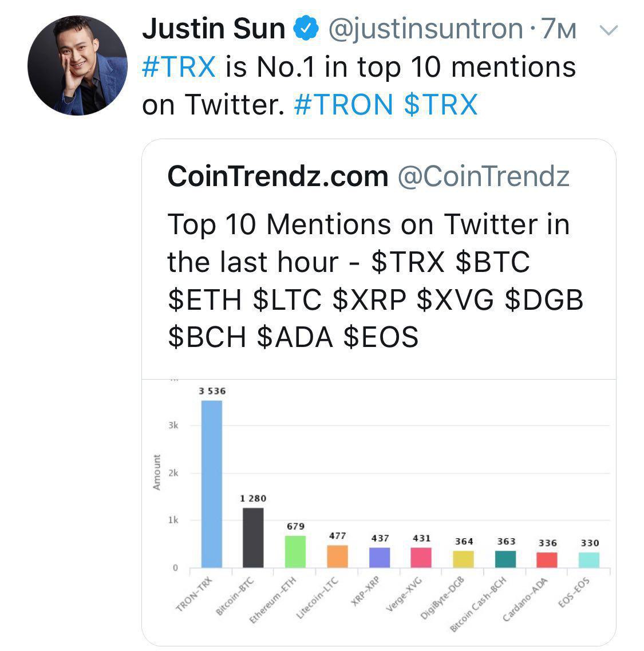Open the quoted tweet text about Top 10 Mentions
The image size is (644, 651).
click(x=376, y=280)
